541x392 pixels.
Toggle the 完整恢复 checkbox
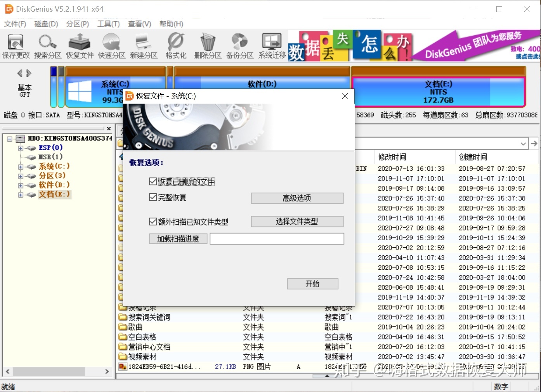click(153, 197)
